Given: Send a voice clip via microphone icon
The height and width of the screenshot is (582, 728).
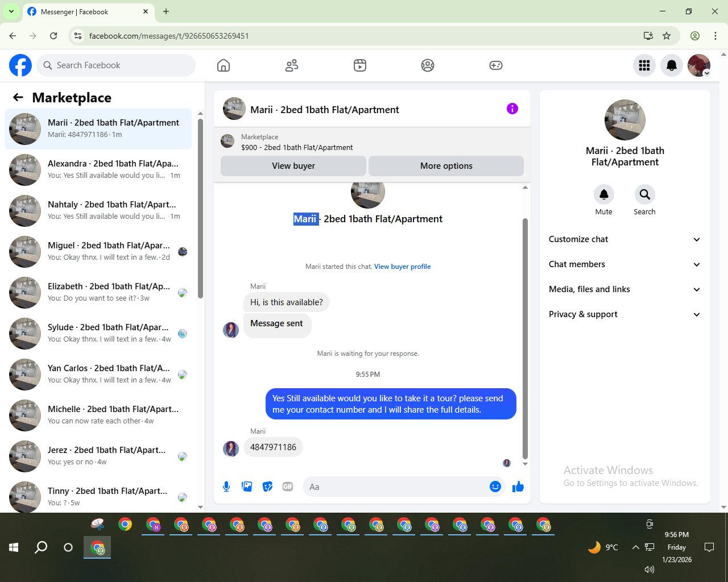Looking at the screenshot, I should click(226, 487).
